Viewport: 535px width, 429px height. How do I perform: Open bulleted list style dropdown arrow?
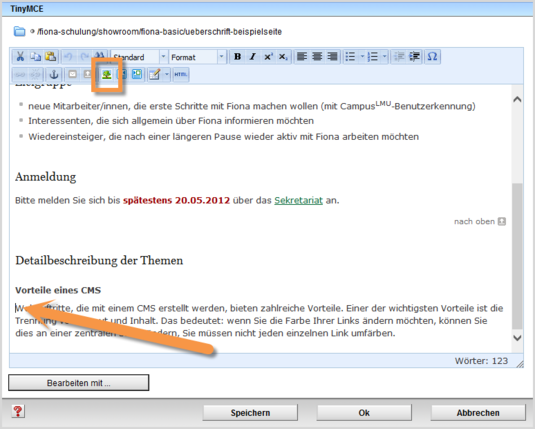362,57
